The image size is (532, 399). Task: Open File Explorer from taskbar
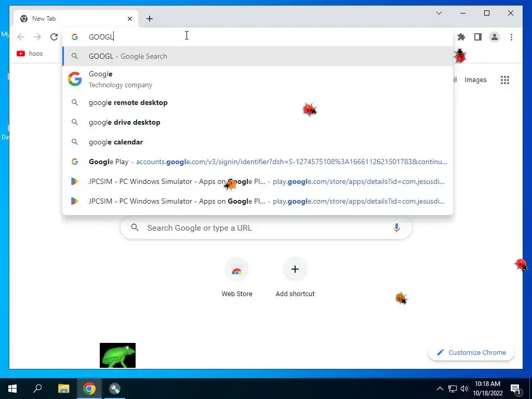pos(63,389)
